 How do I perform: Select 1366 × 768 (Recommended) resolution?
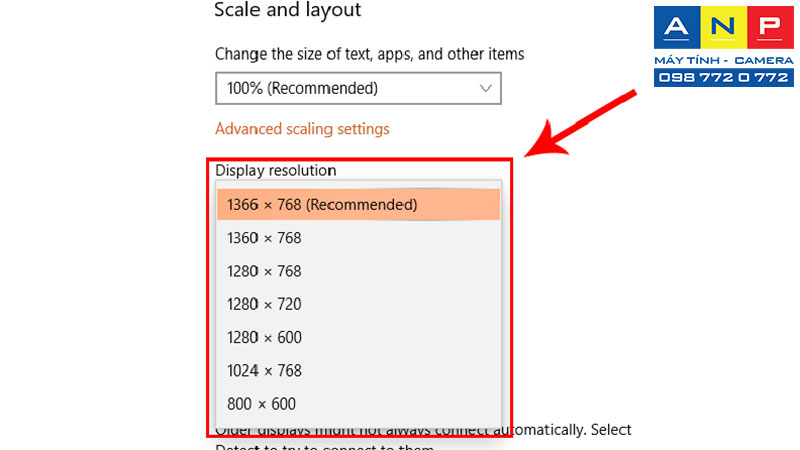coord(358,205)
